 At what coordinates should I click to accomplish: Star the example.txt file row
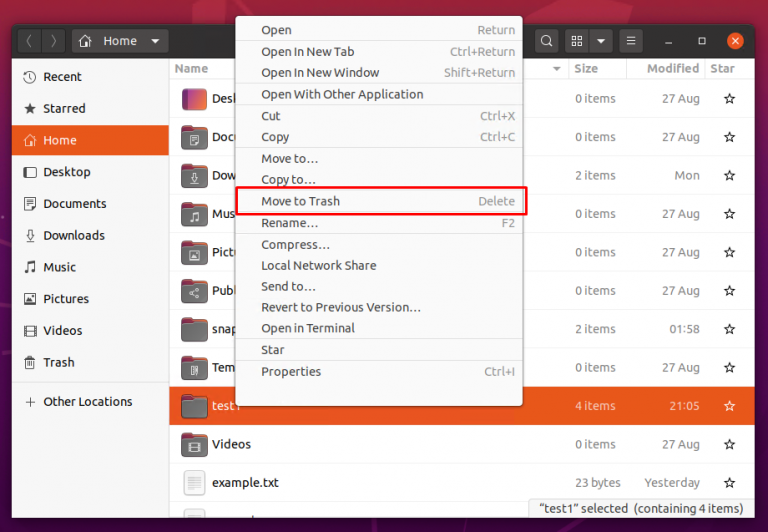pos(729,483)
